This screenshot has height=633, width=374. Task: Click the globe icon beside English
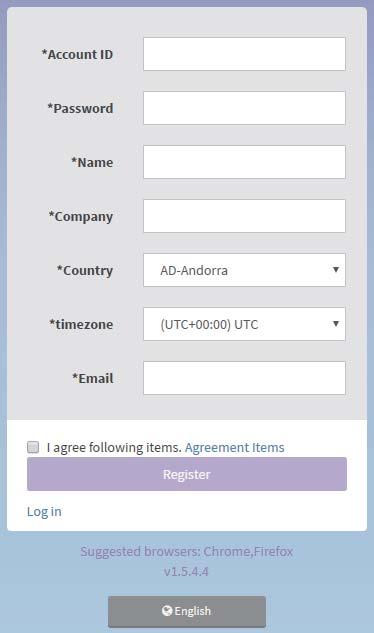(x=167, y=611)
